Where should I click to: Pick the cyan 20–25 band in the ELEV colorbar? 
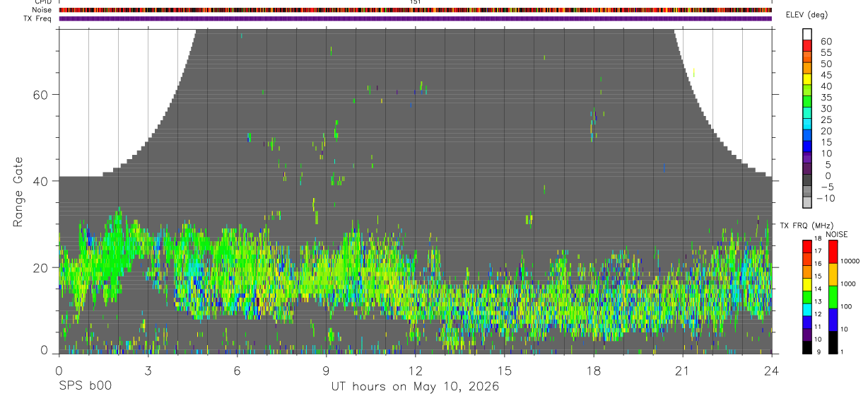point(807,125)
